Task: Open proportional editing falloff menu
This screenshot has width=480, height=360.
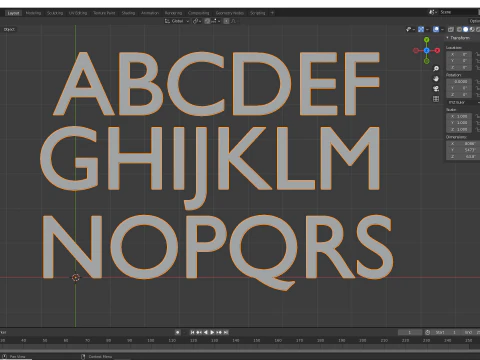Action: click(x=233, y=21)
